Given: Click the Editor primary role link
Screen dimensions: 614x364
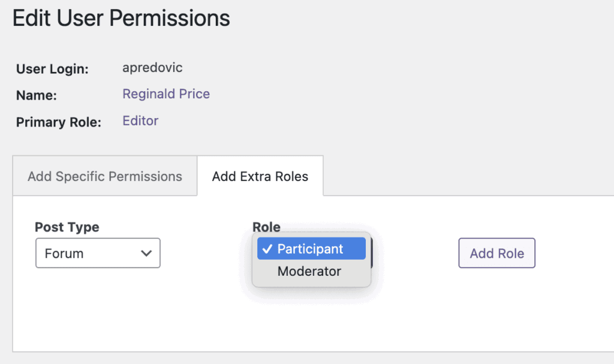Looking at the screenshot, I should pyautogui.click(x=140, y=121).
